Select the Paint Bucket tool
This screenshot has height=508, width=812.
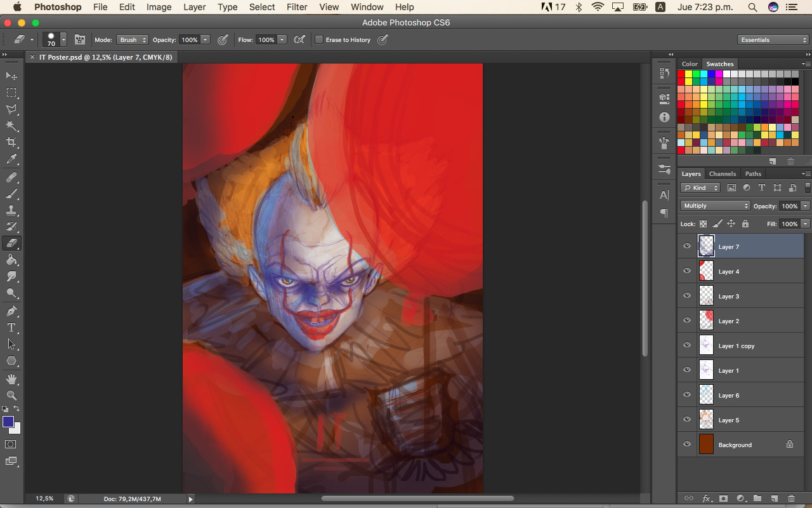pyautogui.click(x=11, y=260)
